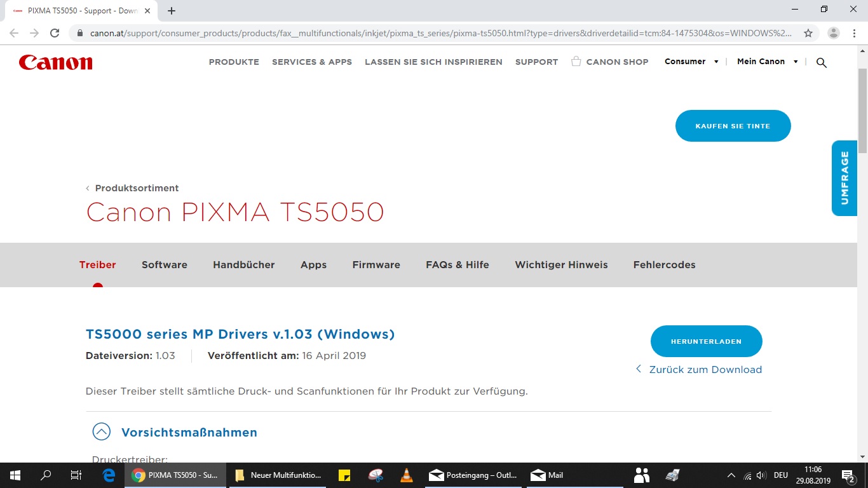Screen dimensions: 868x488
Task: Click the Canon logo
Action: click(56, 62)
